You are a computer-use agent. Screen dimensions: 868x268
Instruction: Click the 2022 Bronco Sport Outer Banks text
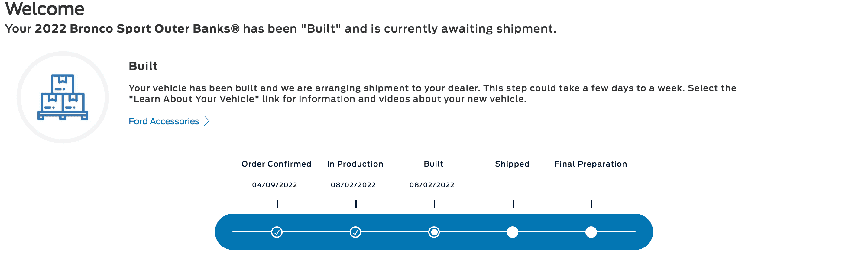point(137,29)
